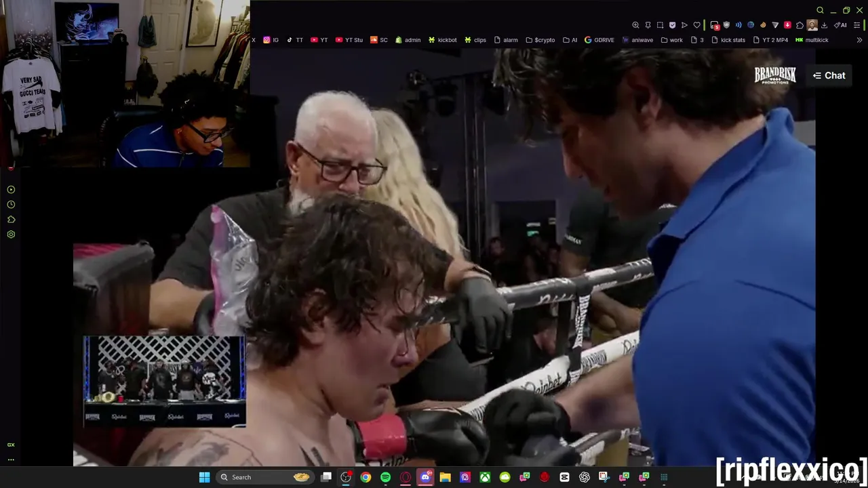Expand the work bookmark folder
The width and height of the screenshot is (868, 488).
671,40
